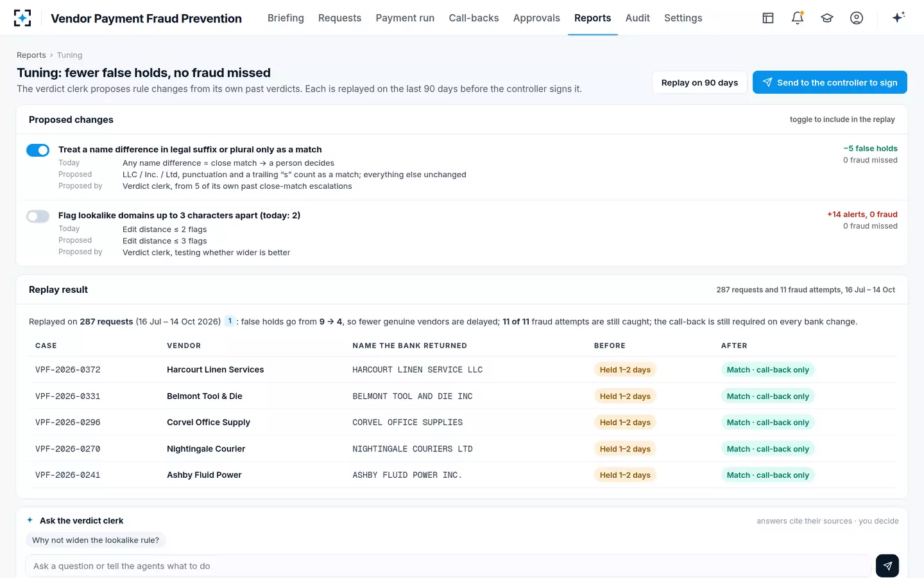The height and width of the screenshot is (578, 924).
Task: Click Held 1–2 days badge for Corvel row
Action: coord(625,423)
